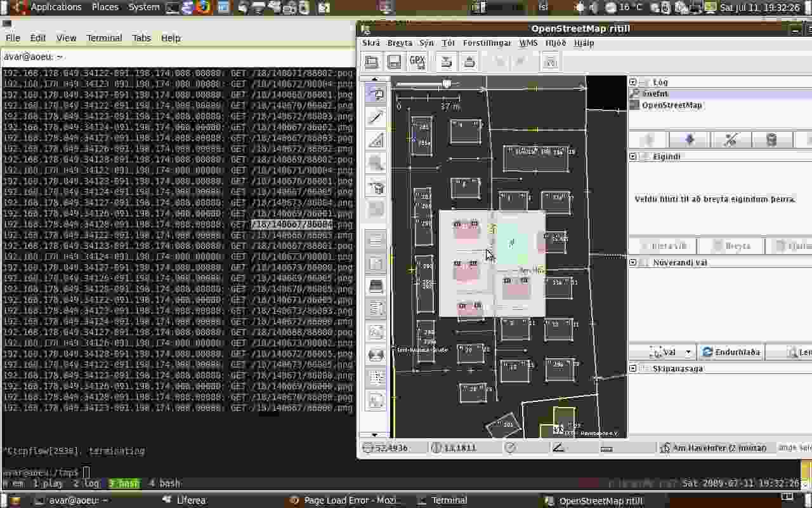Image resolution: width=812 pixels, height=508 pixels.
Task: Collapse the Skipanasaga history panel
Action: (632, 368)
